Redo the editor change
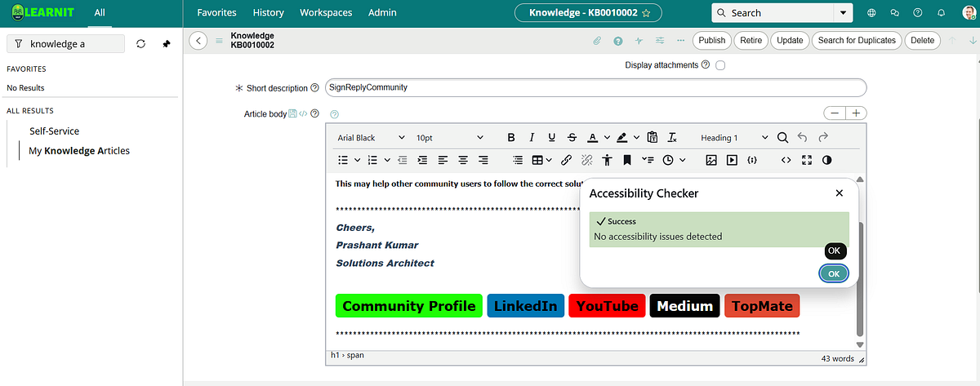980x386 pixels. pyautogui.click(x=823, y=138)
